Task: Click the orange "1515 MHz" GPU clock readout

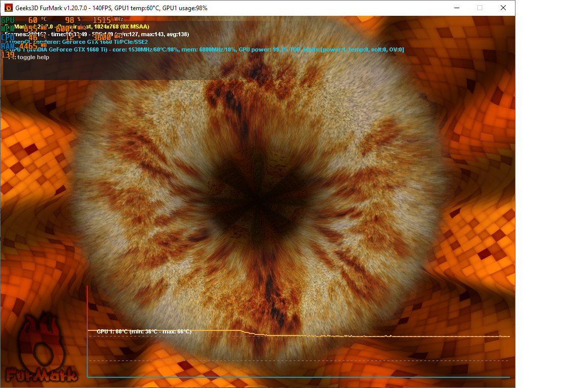Action: (x=108, y=20)
